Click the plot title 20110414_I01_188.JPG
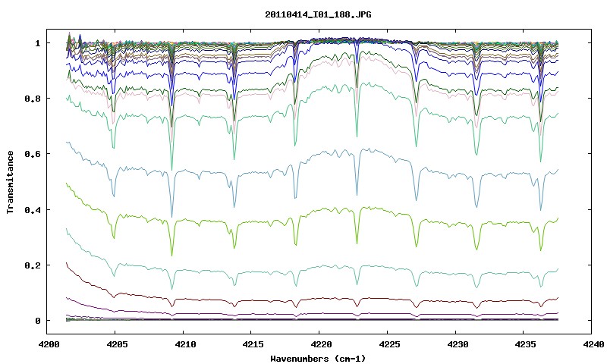The image size is (607, 364). pyautogui.click(x=318, y=14)
